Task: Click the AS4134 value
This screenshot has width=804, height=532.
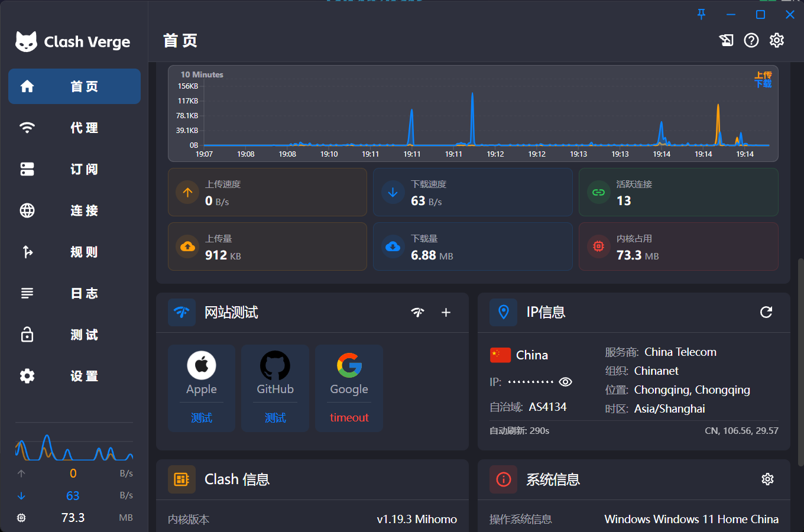Action: click(x=547, y=407)
